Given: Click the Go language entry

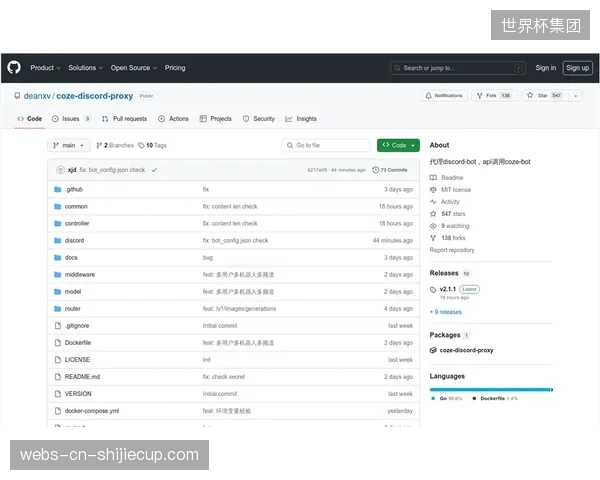Looking at the screenshot, I should (447, 398).
